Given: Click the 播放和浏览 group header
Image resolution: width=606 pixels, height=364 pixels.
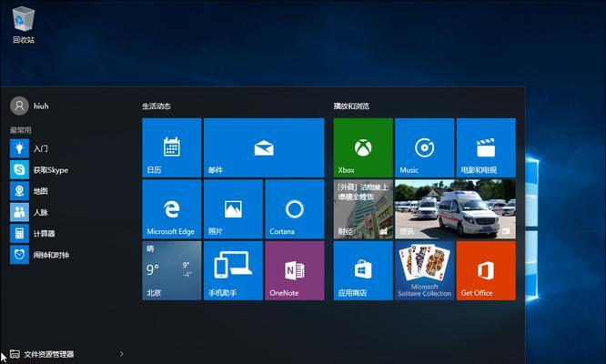Looking at the screenshot, I should [351, 106].
